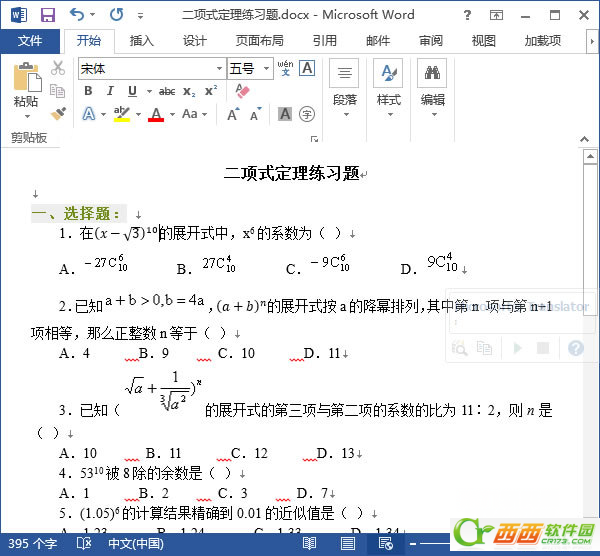This screenshot has height=556, width=600.
Task: Open Word Help question mark
Action: click(x=467, y=15)
